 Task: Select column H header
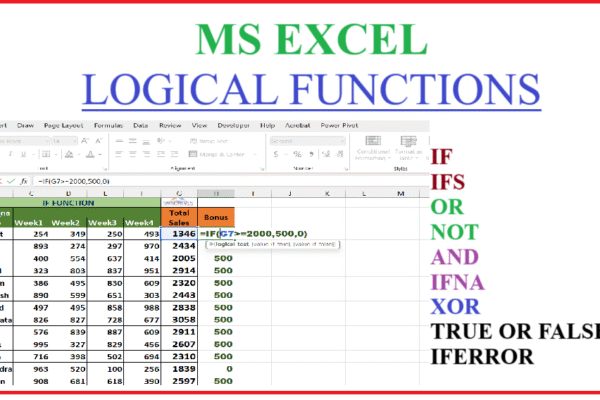coord(216,193)
